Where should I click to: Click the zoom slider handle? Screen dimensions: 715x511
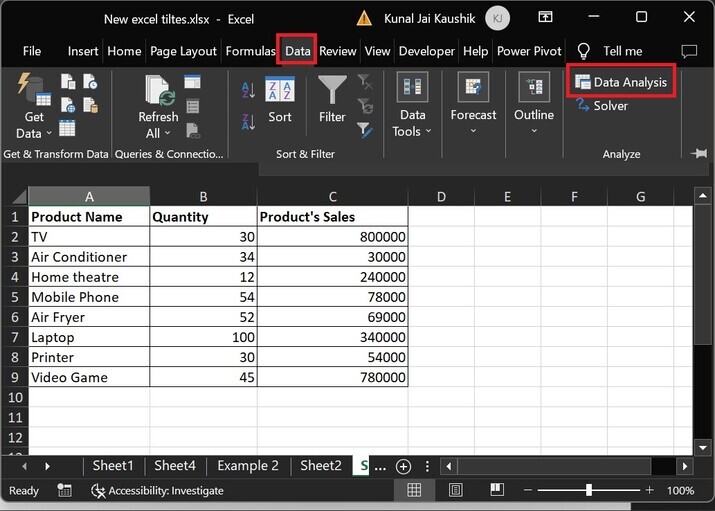588,490
